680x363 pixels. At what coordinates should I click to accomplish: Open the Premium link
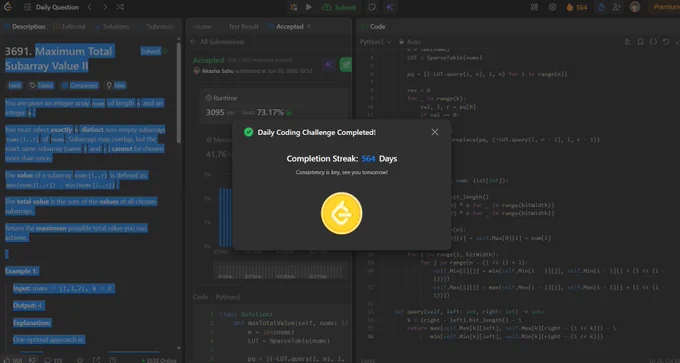pyautogui.click(x=664, y=7)
